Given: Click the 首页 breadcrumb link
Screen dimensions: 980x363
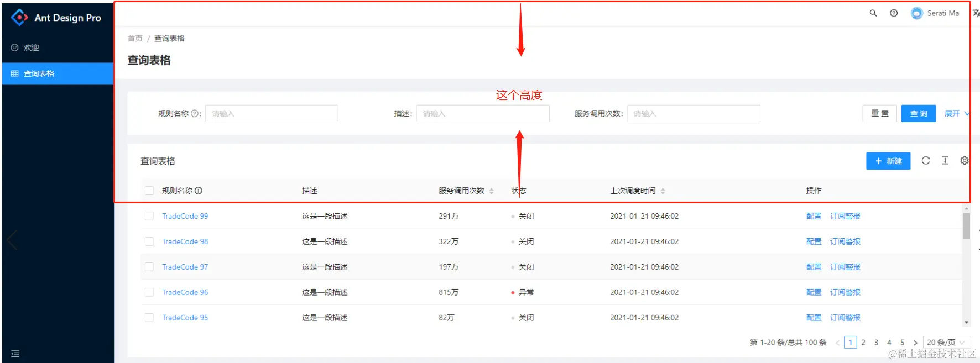Looking at the screenshot, I should click(x=135, y=39).
